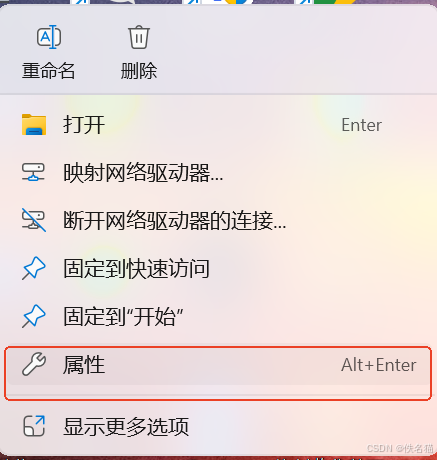Click the trash can delete icon

[x=139, y=37]
